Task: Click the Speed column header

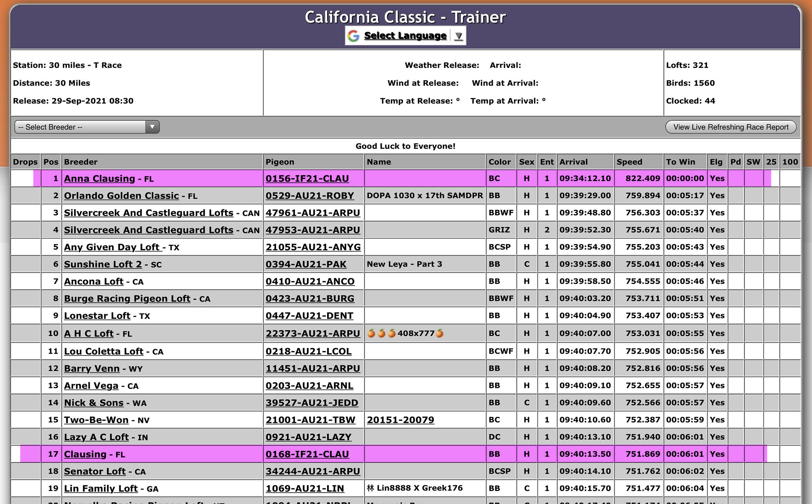Action: [629, 162]
